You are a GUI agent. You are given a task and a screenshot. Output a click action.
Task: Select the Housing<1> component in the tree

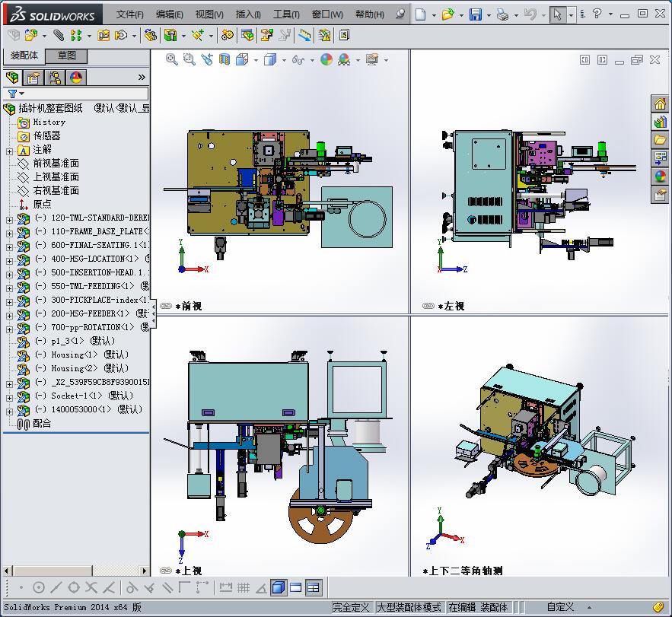point(76,355)
